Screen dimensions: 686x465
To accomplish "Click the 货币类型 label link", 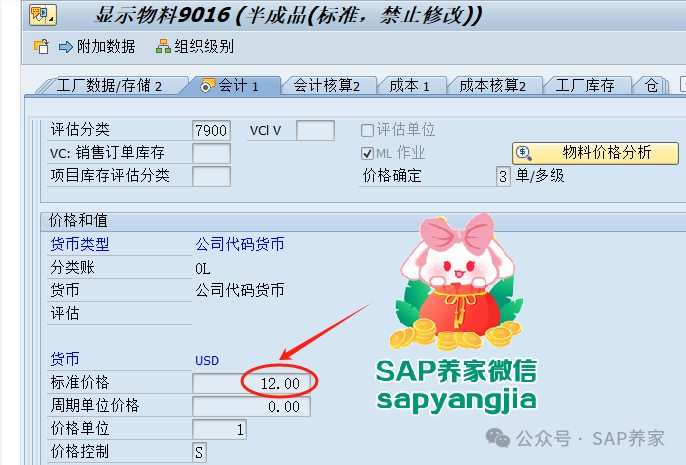I will coord(80,244).
